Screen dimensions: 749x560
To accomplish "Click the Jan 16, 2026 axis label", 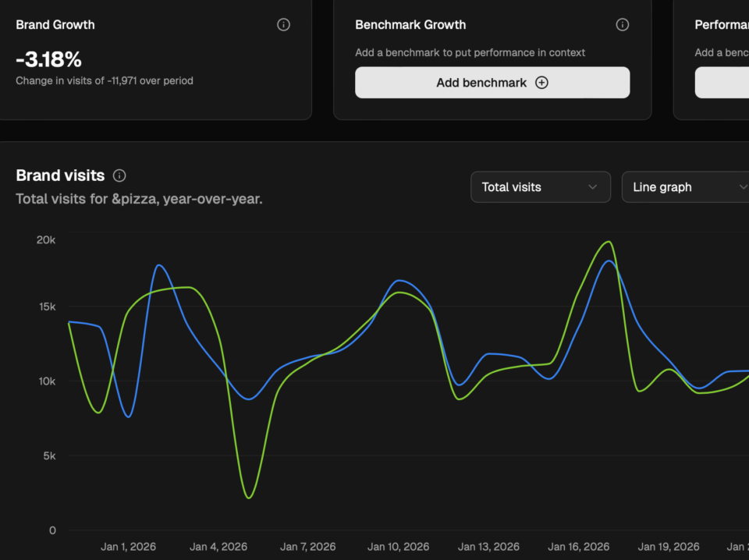I will tap(578, 547).
